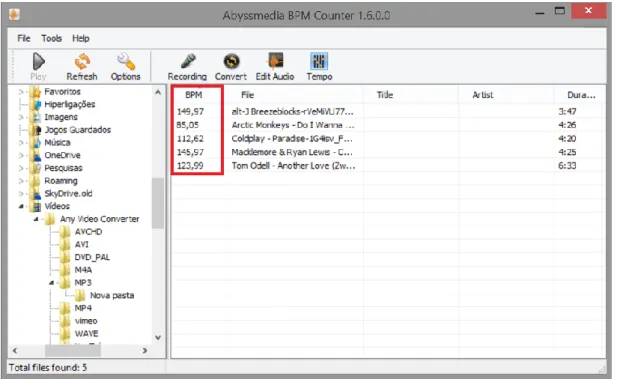The height and width of the screenshot is (379, 617).
Task: Select the Nova pasta folder
Action: [x=112, y=296]
